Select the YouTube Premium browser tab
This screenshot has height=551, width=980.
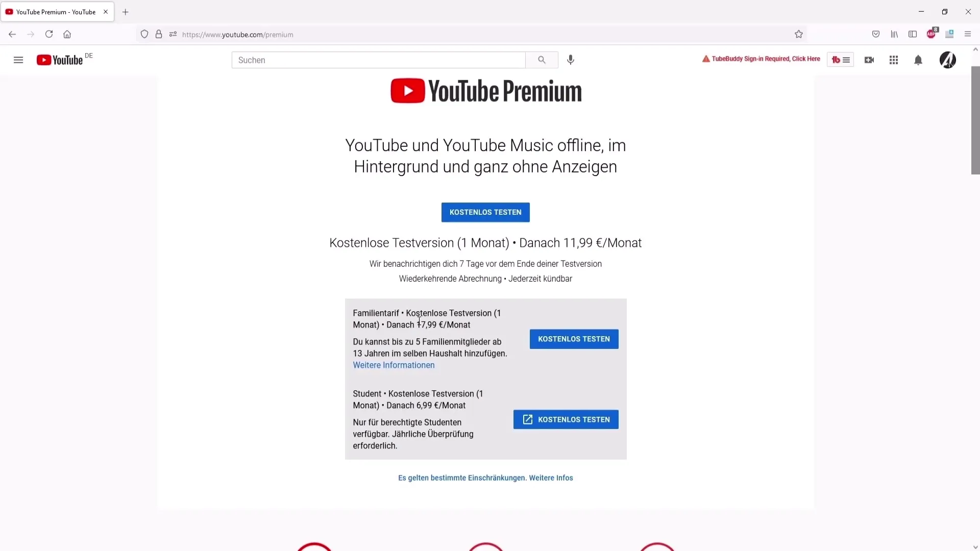click(57, 12)
